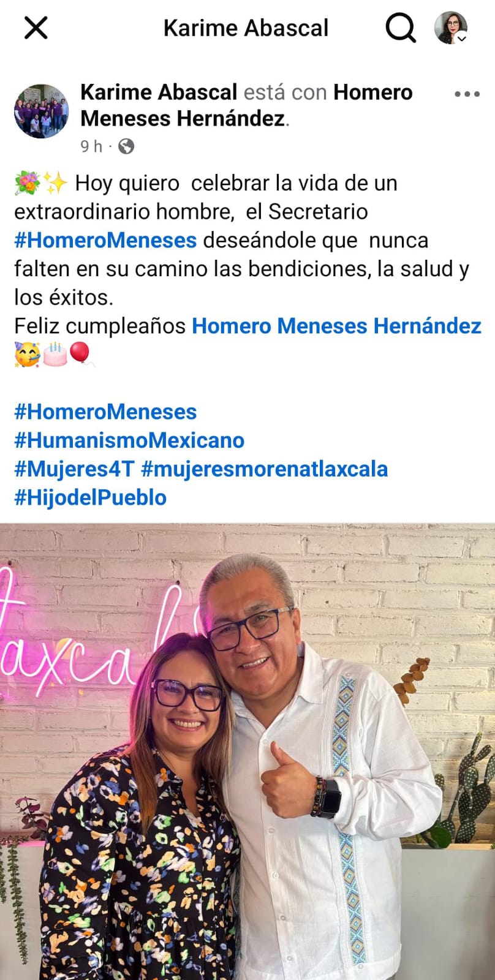Expand the small chevron on profile avatar
Screen dimensions: 495x980
pyautogui.click(x=462, y=39)
